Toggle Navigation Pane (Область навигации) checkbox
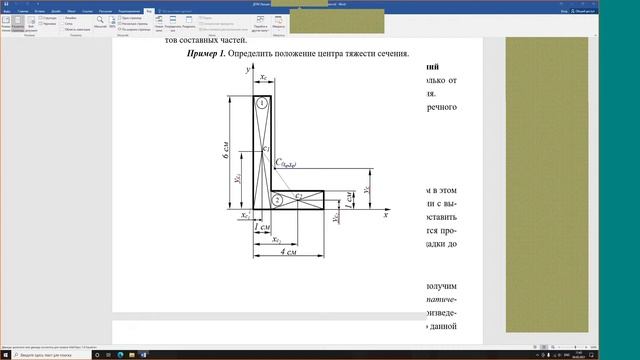The image size is (640, 360). point(76,29)
